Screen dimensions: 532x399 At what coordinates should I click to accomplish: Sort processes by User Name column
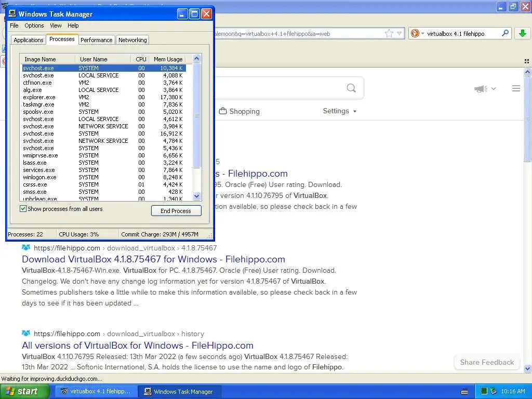(103, 59)
